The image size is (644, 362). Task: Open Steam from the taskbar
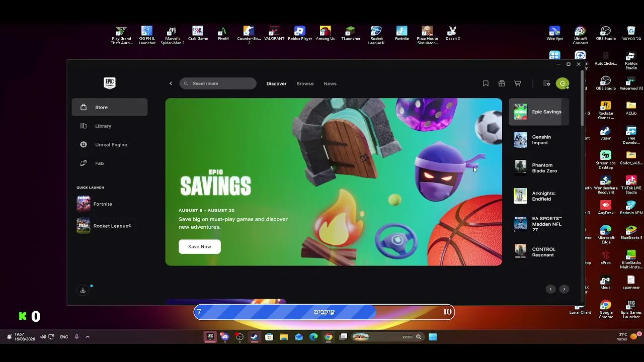(255, 337)
